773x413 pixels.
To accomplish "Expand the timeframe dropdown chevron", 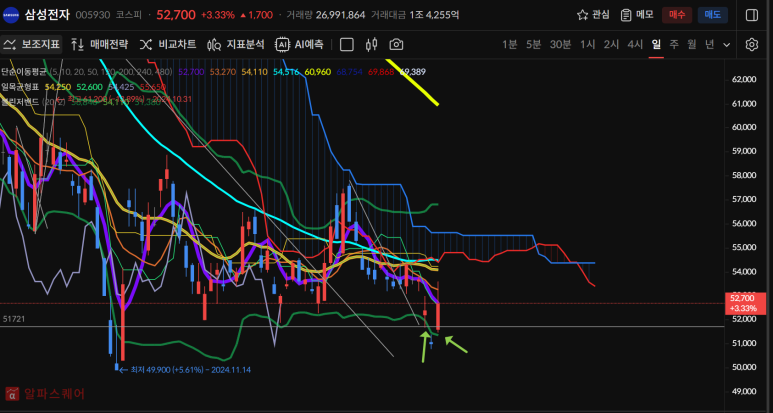I will click(727, 45).
